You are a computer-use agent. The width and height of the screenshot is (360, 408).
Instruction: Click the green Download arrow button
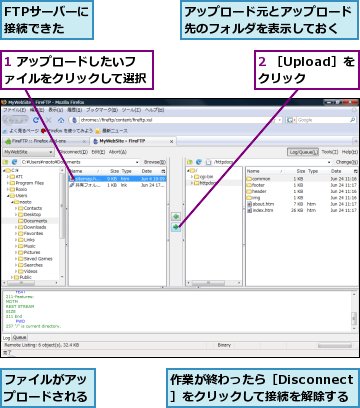[x=176, y=217]
